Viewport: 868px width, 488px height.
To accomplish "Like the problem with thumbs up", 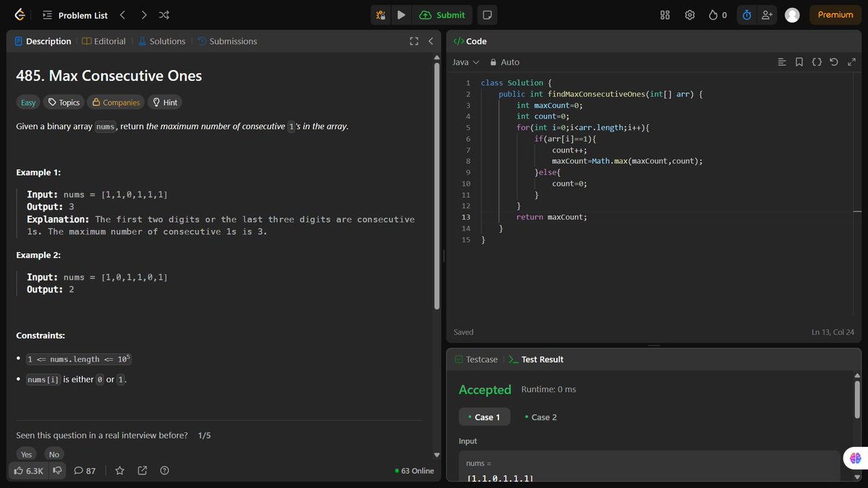I will (x=29, y=471).
